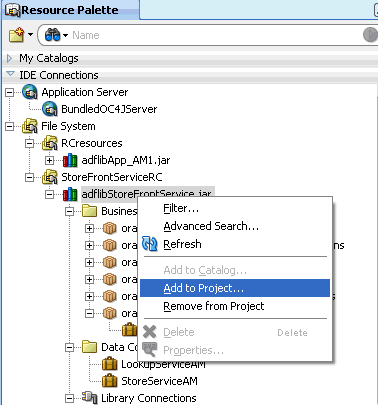The image size is (378, 405).
Task: Select the LookupServiceAM briefcase icon
Action: (109, 364)
